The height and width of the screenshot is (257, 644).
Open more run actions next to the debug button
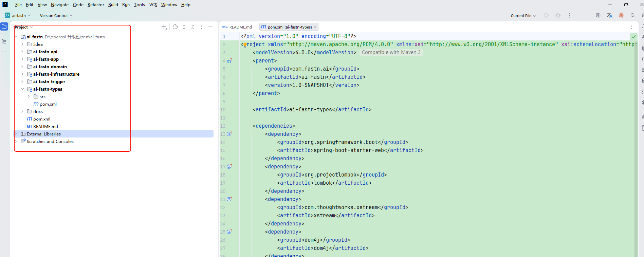(570, 15)
